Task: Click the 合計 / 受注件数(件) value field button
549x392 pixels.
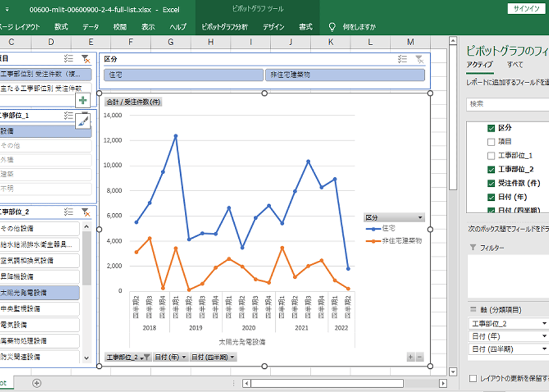Action: pos(134,102)
